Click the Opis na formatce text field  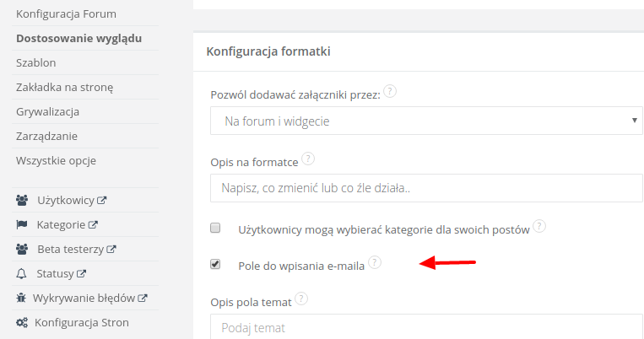coord(426,187)
